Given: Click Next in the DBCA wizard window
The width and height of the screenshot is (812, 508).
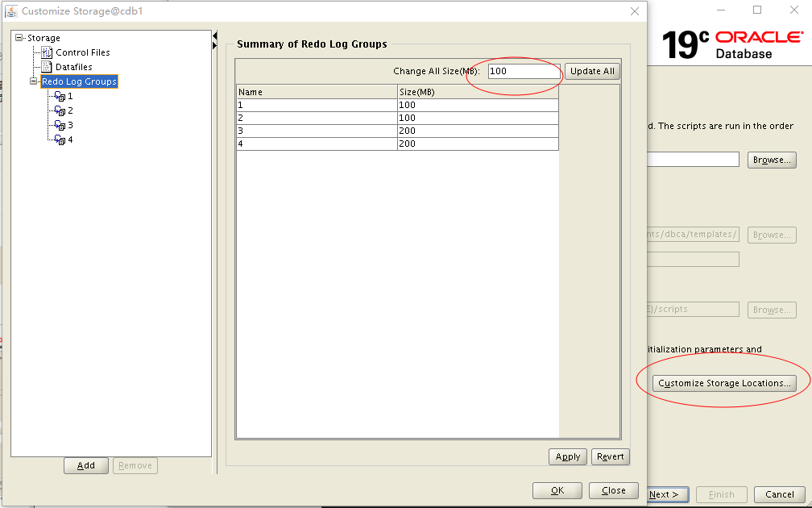Looking at the screenshot, I should pos(668,494).
